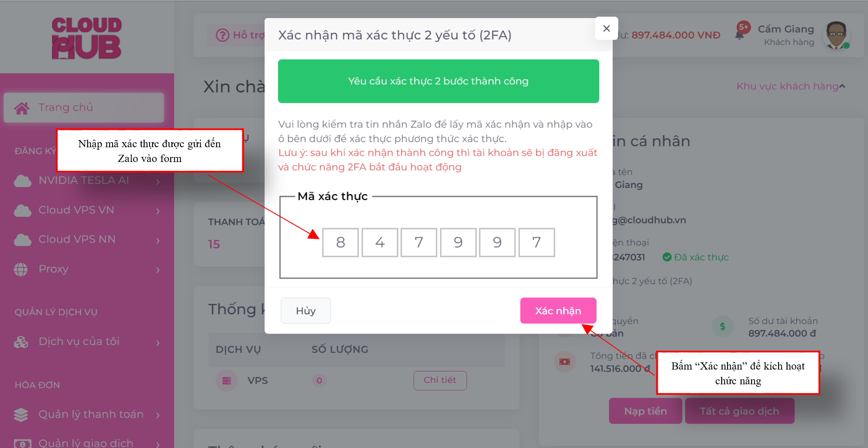Click the Dịch vụ của tôi boxes icon
Viewport: 868px width, 448px height.
coord(21,342)
